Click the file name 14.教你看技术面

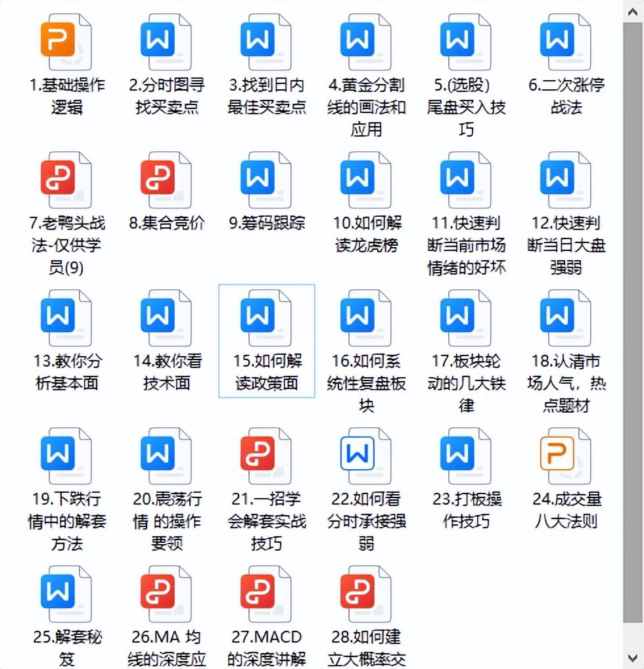[x=168, y=372]
